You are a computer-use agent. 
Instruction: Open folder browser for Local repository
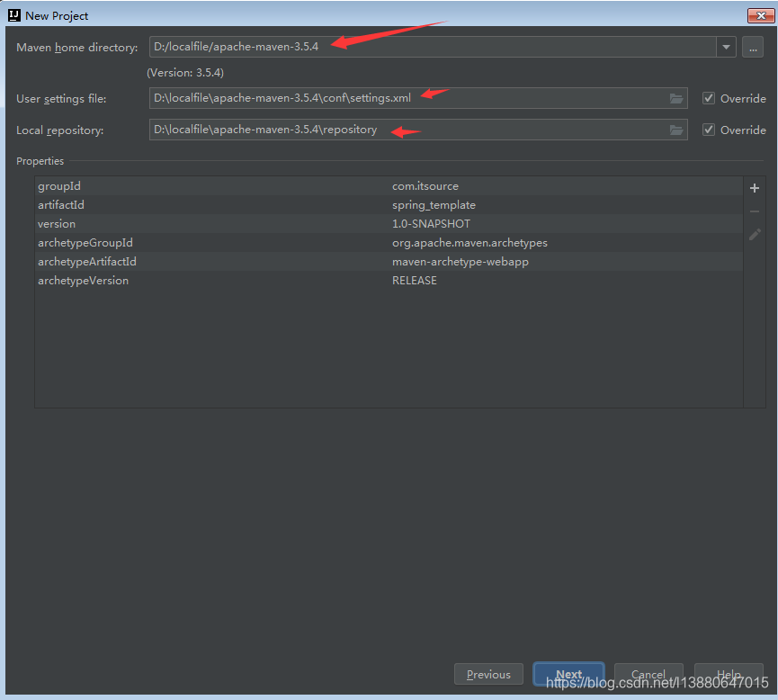coord(675,130)
